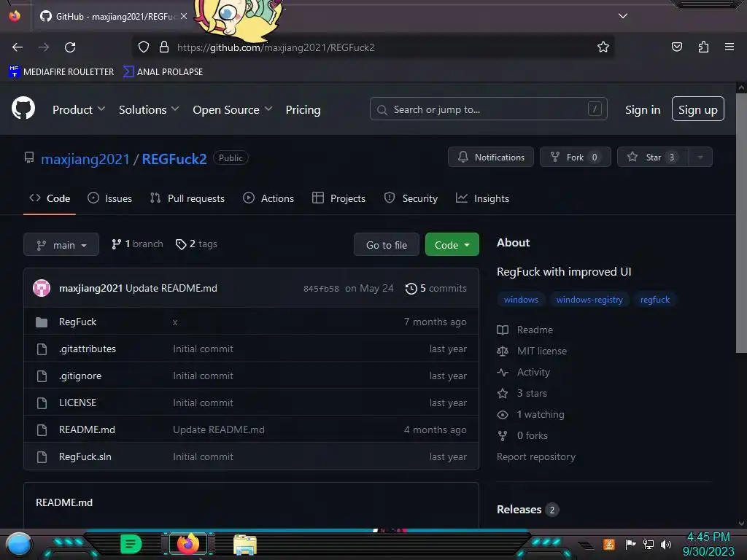The width and height of the screenshot is (747, 560).
Task: Click the padlock site information icon
Action: pos(164,47)
